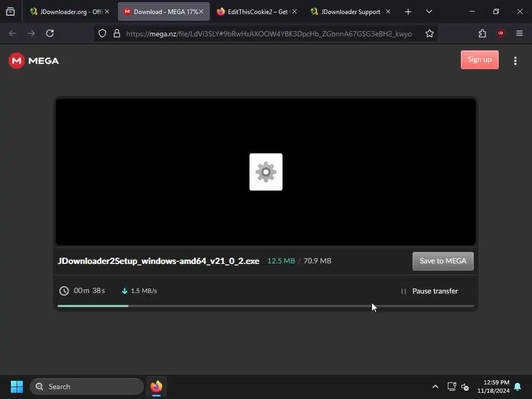Open a new browser tab
Screen dimensions: 532x399
pyautogui.click(x=408, y=12)
